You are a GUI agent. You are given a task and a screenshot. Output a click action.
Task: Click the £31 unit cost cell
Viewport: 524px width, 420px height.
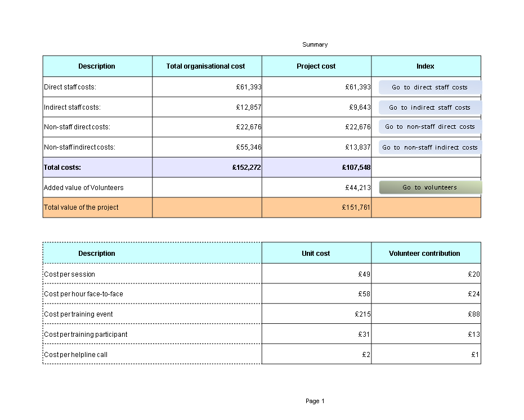pos(317,334)
